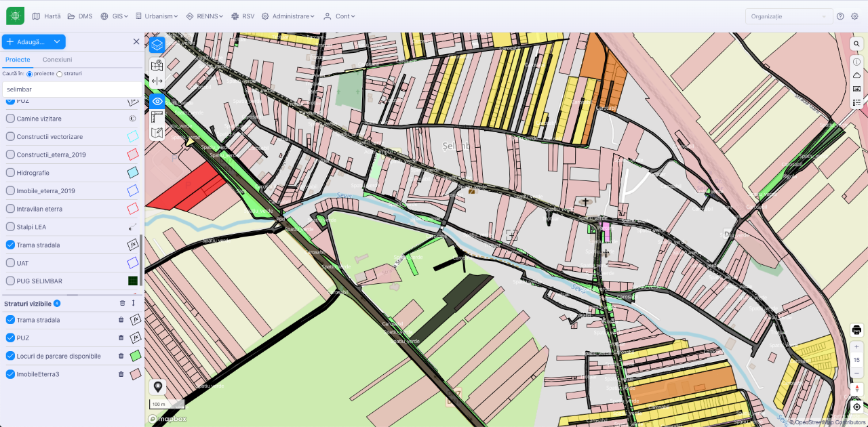This screenshot has width=868, height=427.
Task: Switch to the Conexiuni tab
Action: pyautogui.click(x=57, y=60)
